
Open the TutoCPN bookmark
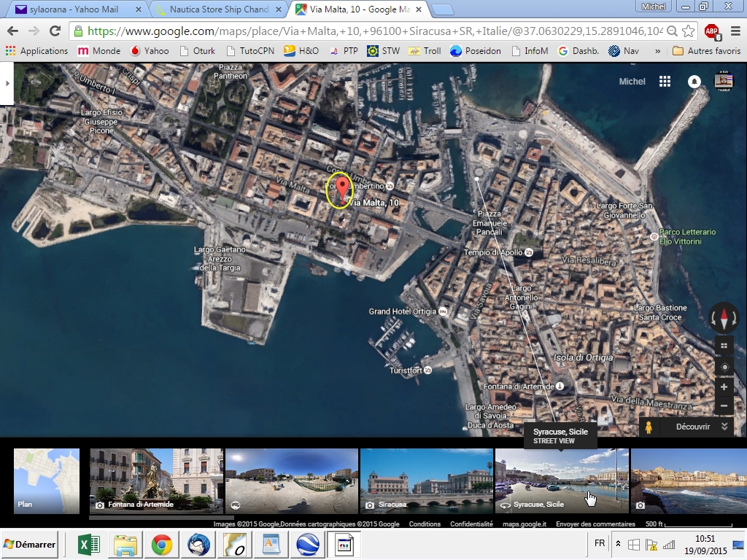tap(251, 51)
